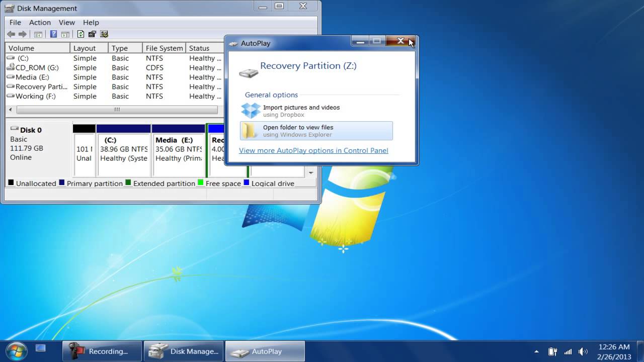This screenshot has height=362, width=644.
Task: Click the Recovery Partition drive icon in AutoPlay
Action: [249, 73]
